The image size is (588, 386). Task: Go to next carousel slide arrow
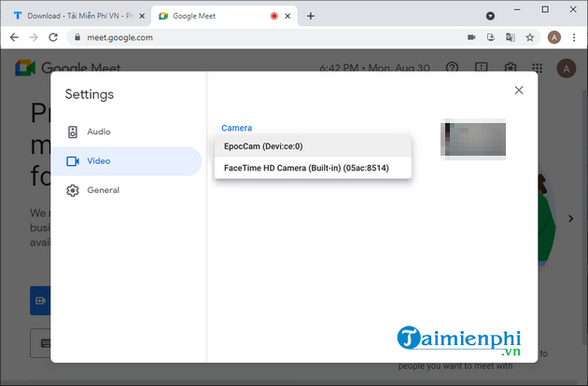pos(571,218)
